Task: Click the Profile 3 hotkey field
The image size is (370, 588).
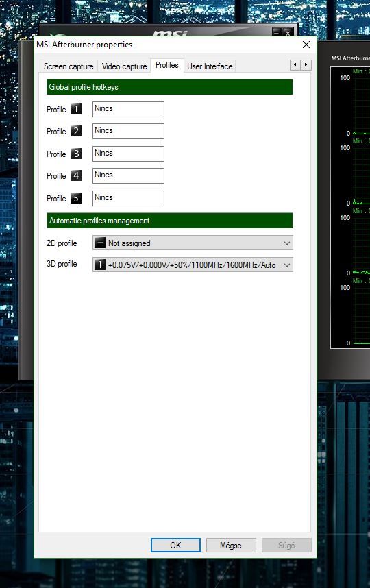Action: click(128, 154)
